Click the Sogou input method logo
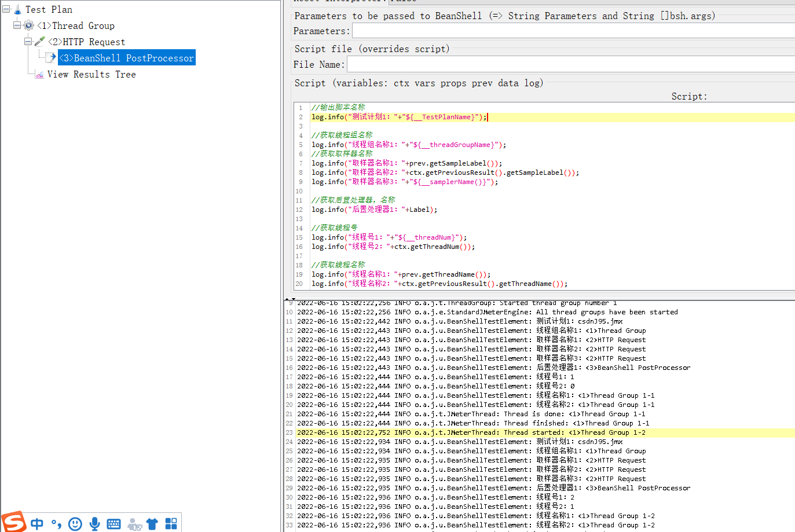This screenshot has height=532, width=795. (x=14, y=522)
